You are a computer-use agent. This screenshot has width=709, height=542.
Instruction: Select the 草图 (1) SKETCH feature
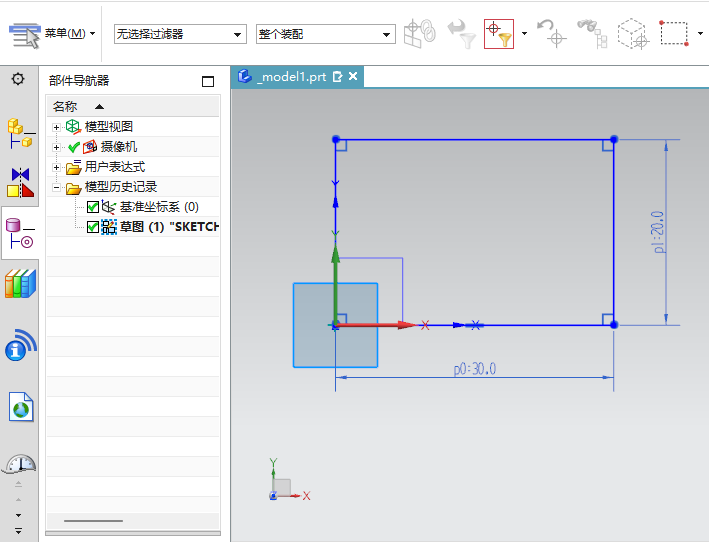(169, 226)
